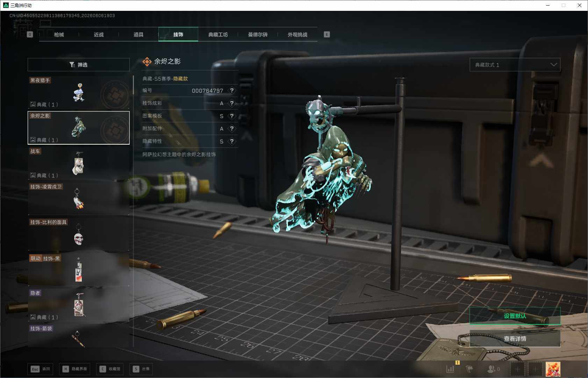Click the 查看详情 button
This screenshot has width=588, height=378.
tap(515, 339)
